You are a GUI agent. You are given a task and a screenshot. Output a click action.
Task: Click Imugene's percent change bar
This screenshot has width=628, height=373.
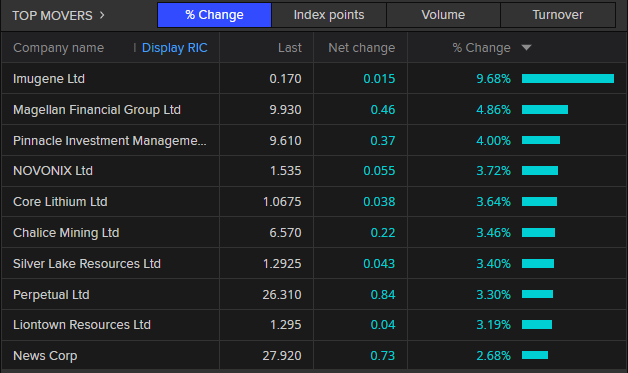(568, 79)
